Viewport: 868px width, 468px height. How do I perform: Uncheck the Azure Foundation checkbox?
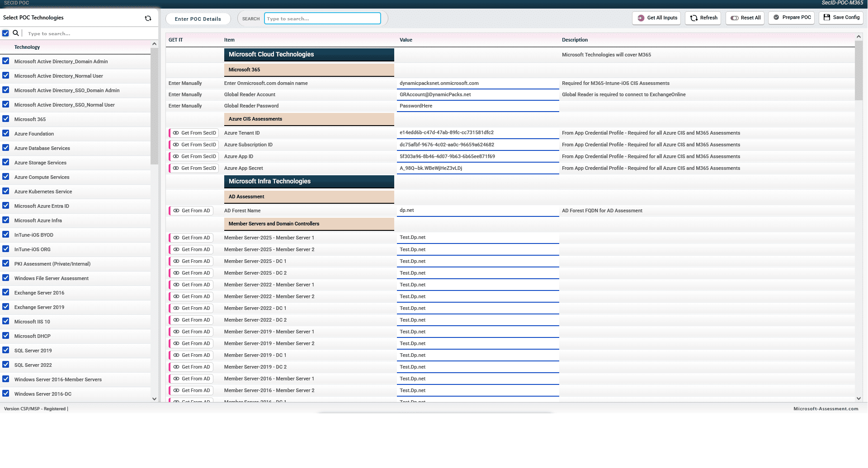point(6,133)
